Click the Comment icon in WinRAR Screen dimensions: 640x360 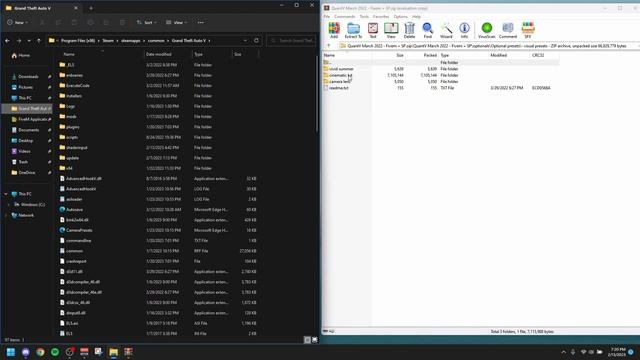coord(508,30)
